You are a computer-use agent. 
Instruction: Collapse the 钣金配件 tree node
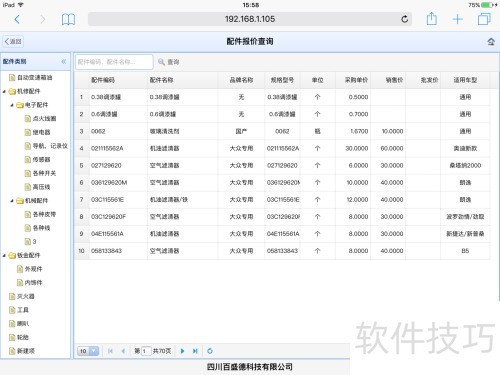[4, 256]
